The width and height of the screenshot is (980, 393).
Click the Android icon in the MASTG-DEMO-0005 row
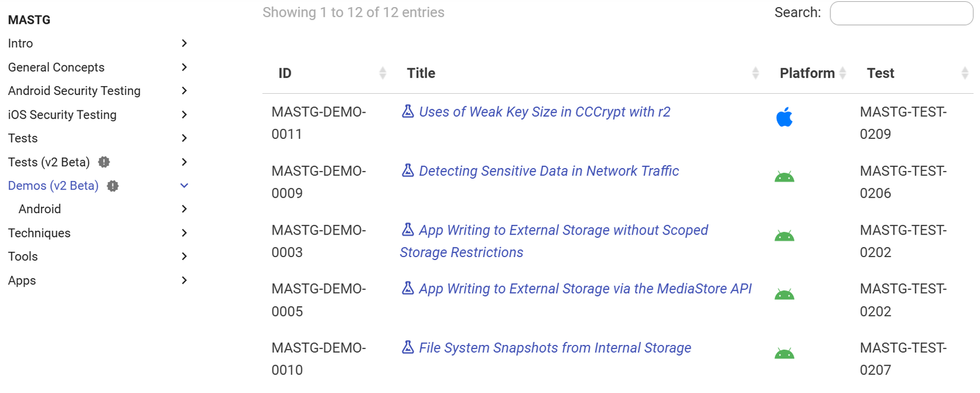pyautogui.click(x=784, y=295)
